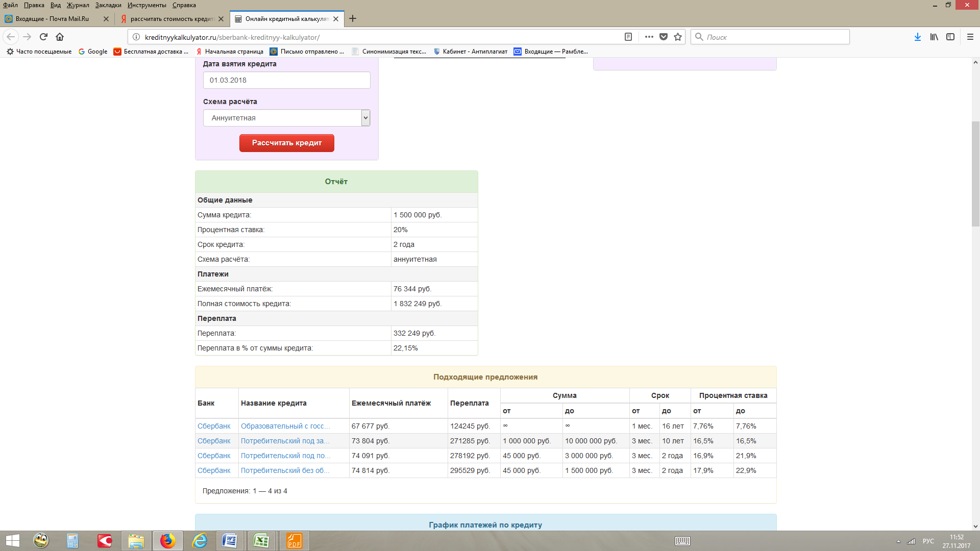
Task: Toggle the sidebar view icon
Action: coord(950,37)
